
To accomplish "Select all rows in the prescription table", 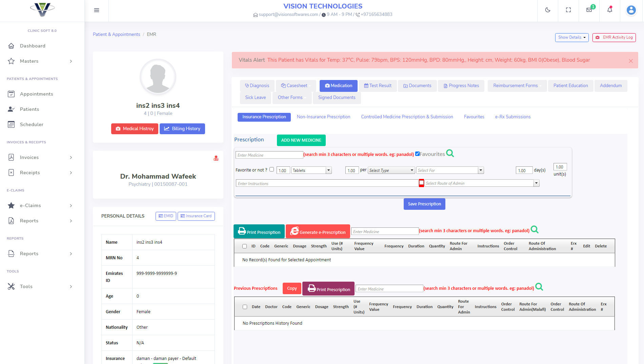I will click(244, 246).
